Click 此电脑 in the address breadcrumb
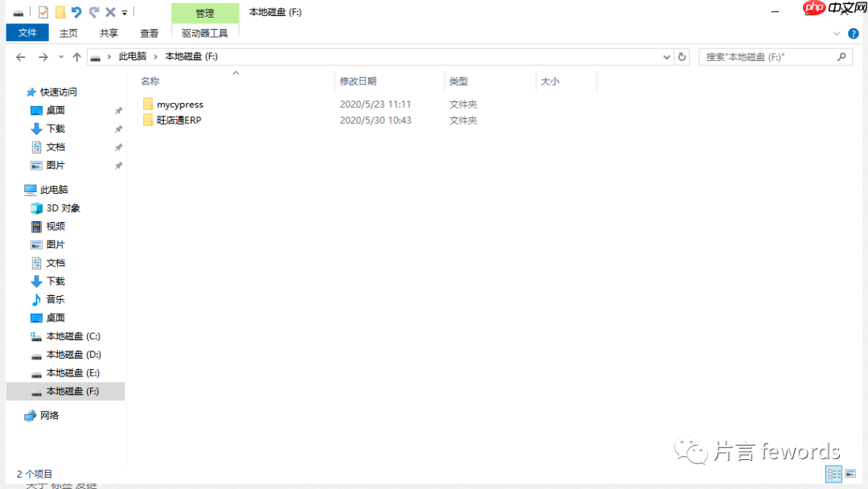Screen dimensions: 868x489 point(133,56)
